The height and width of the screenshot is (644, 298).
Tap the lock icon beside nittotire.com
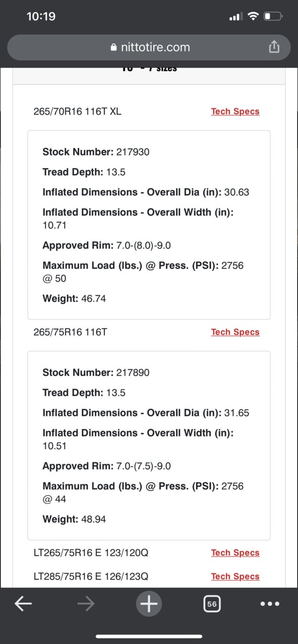coord(113,47)
